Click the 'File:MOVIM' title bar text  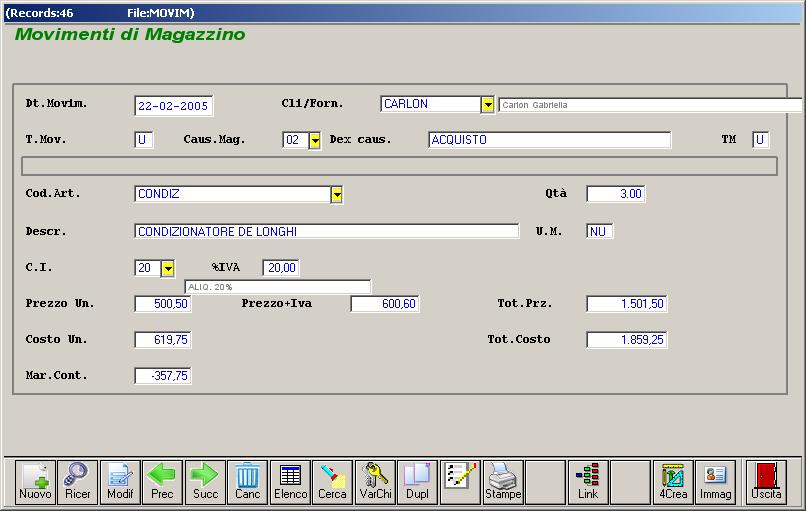pos(161,13)
